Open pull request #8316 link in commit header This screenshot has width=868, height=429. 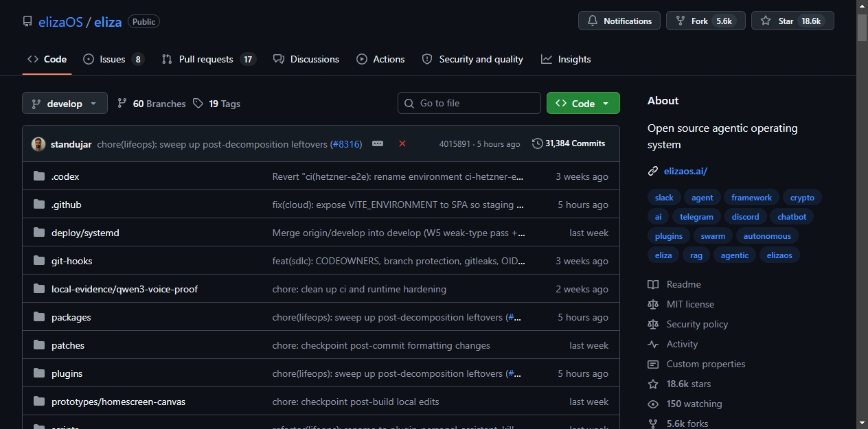345,144
